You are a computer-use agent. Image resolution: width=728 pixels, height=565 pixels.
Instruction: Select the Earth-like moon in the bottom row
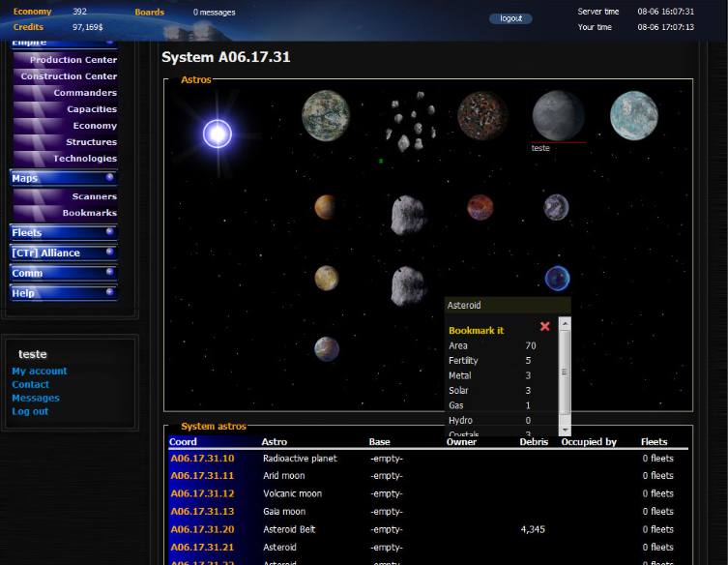(x=327, y=349)
